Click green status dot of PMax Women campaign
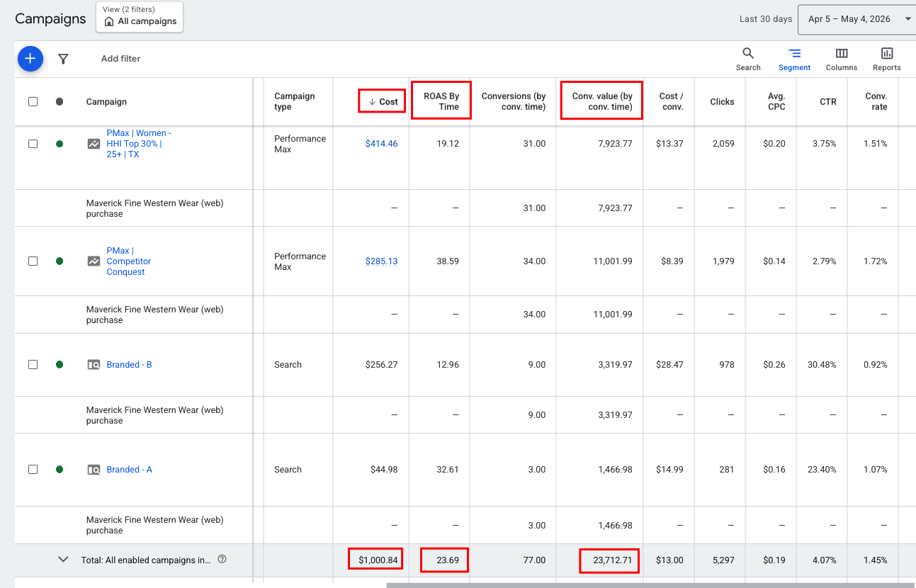 point(60,144)
